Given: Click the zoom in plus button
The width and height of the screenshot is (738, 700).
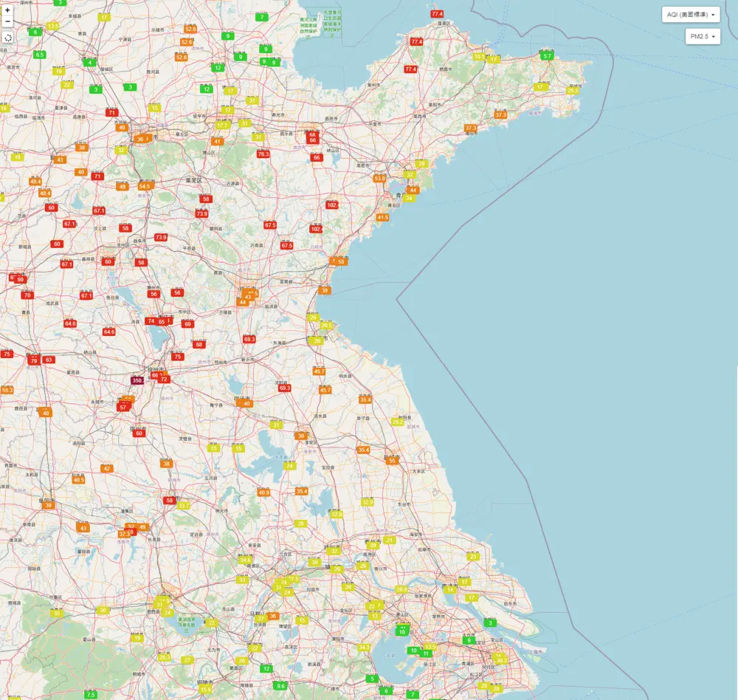Looking at the screenshot, I should click(x=7, y=10).
